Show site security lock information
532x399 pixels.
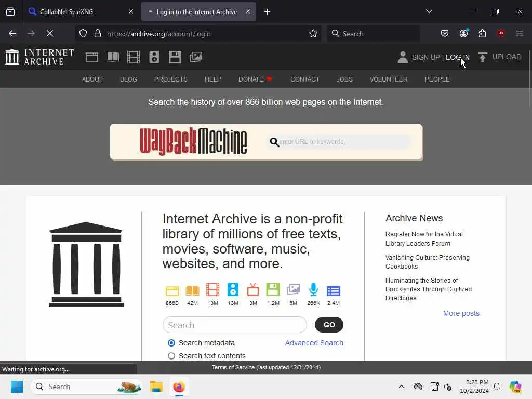[x=98, y=34]
